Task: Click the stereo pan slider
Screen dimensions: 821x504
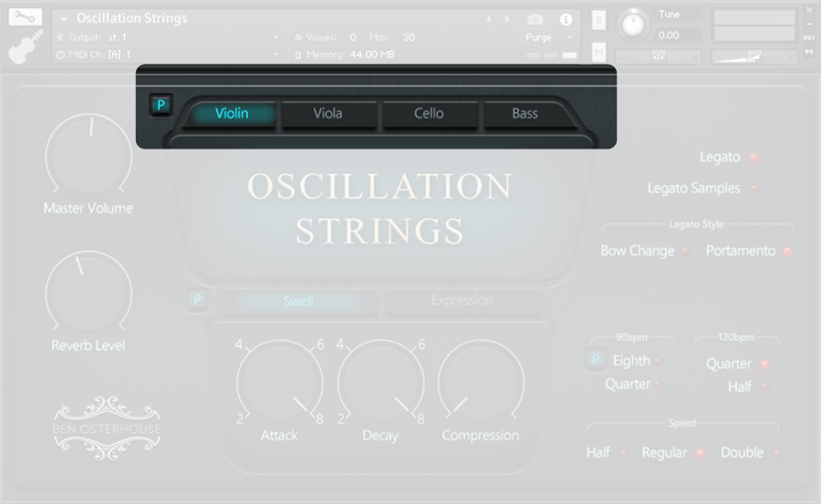Action: [658, 57]
